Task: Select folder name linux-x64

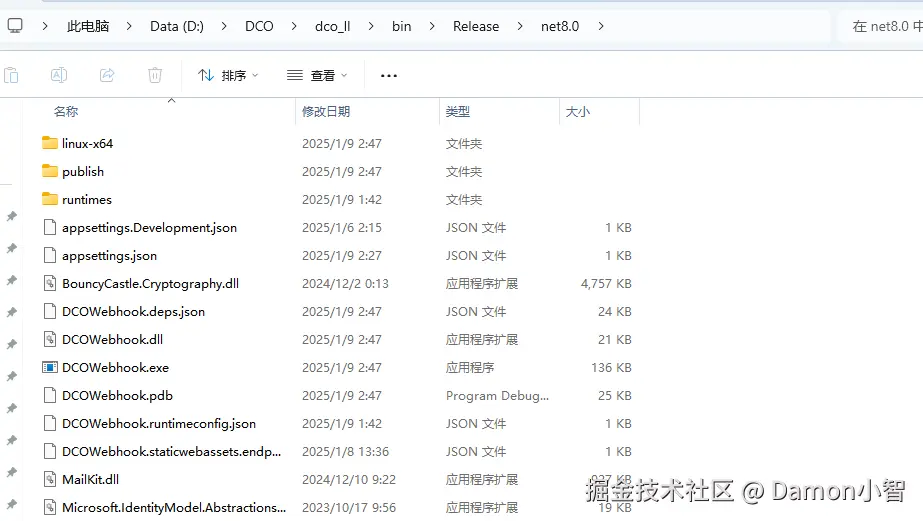Action: point(87,143)
